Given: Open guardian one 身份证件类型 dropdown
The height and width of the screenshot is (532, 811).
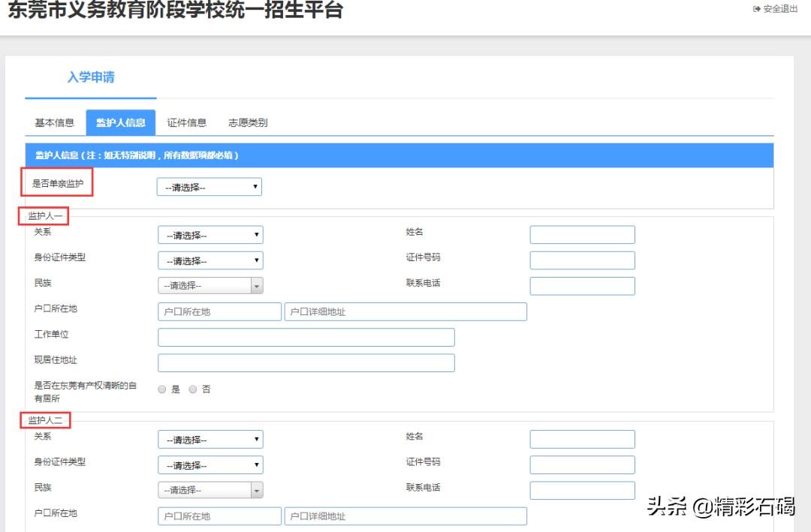Looking at the screenshot, I should click(x=210, y=260).
